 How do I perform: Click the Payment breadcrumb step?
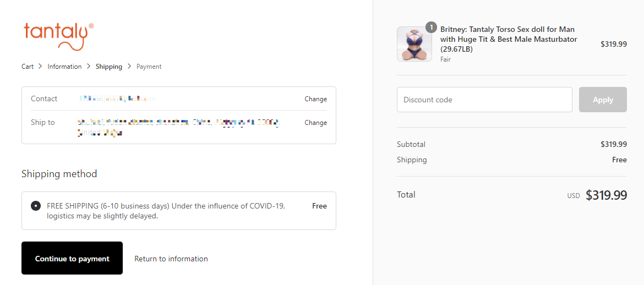pyautogui.click(x=149, y=67)
